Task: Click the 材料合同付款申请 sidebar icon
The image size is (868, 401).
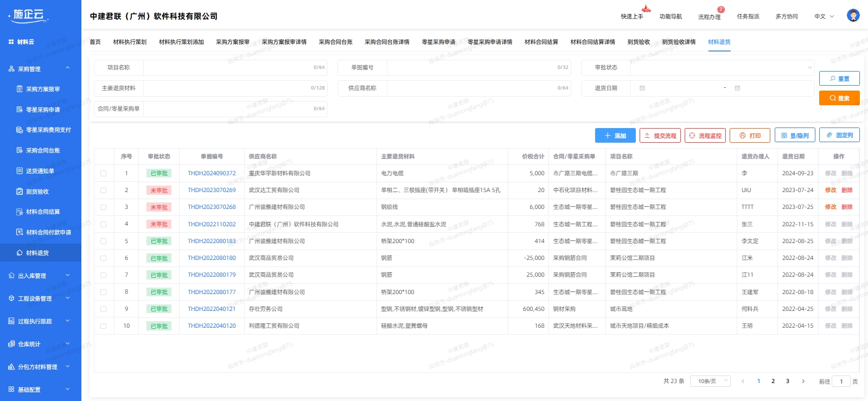Action: coord(20,232)
